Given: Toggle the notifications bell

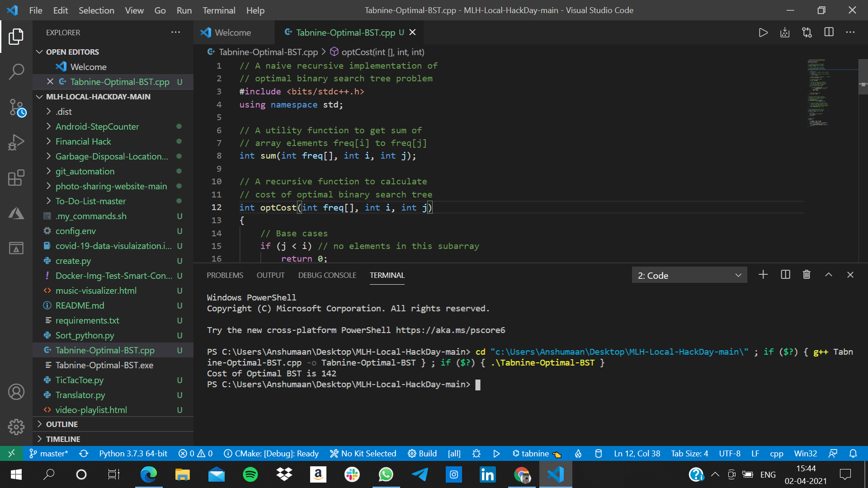Looking at the screenshot, I should pos(854,453).
